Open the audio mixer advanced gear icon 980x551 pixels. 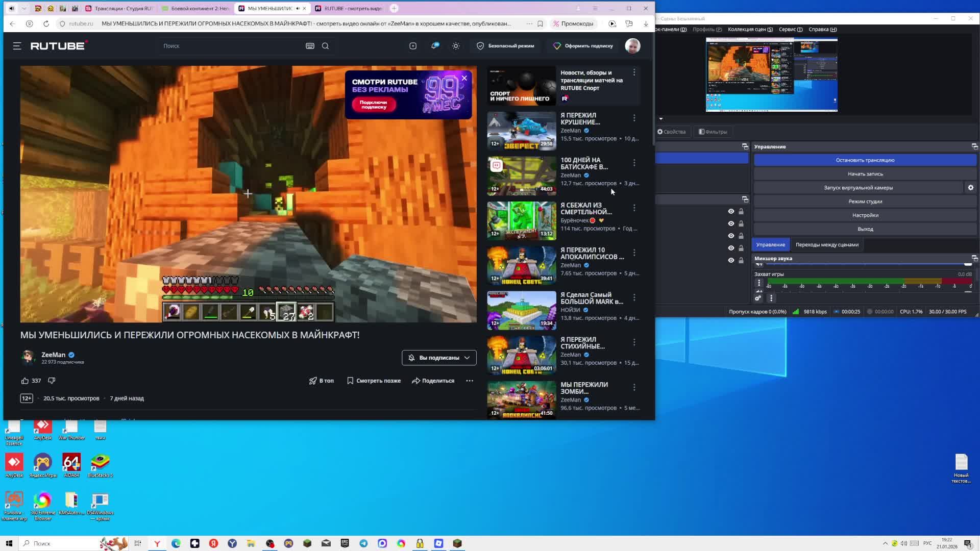point(758,298)
